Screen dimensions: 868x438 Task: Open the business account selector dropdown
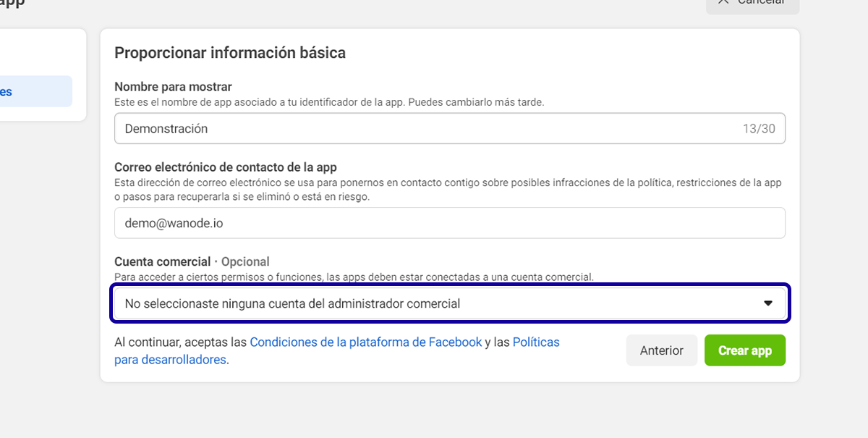tap(448, 303)
